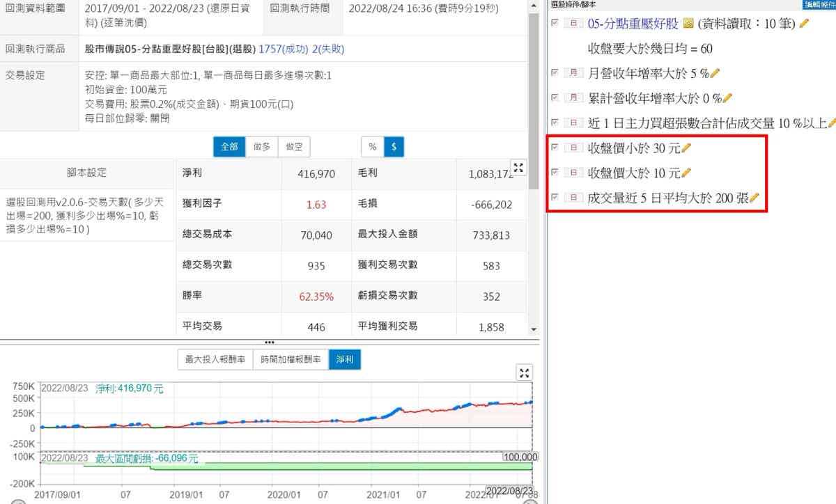Image resolution: width=836 pixels, height=504 pixels.
Task: Open frequency selector 日 for 收盤價大於 10 元
Action: coord(573,173)
